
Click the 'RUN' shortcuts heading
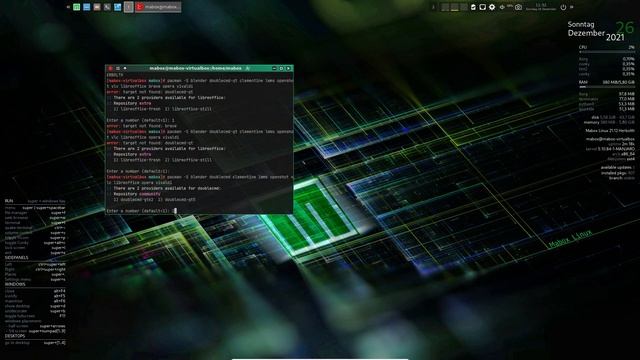tap(9, 201)
